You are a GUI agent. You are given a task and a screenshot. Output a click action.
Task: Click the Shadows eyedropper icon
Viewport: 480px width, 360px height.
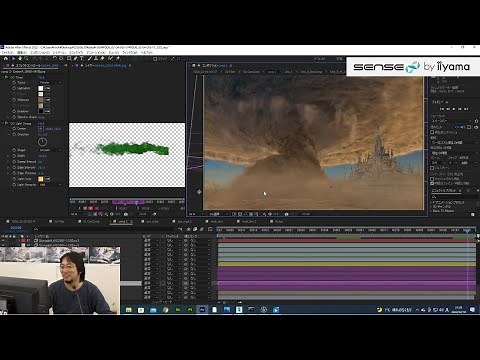[47, 111]
